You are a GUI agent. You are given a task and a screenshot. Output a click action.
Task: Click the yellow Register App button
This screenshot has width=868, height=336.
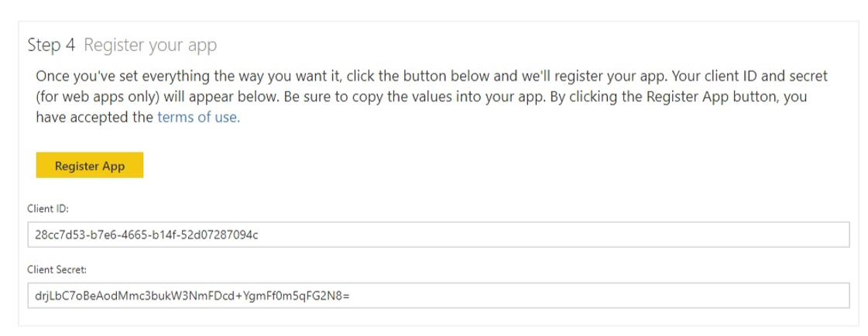click(x=89, y=166)
